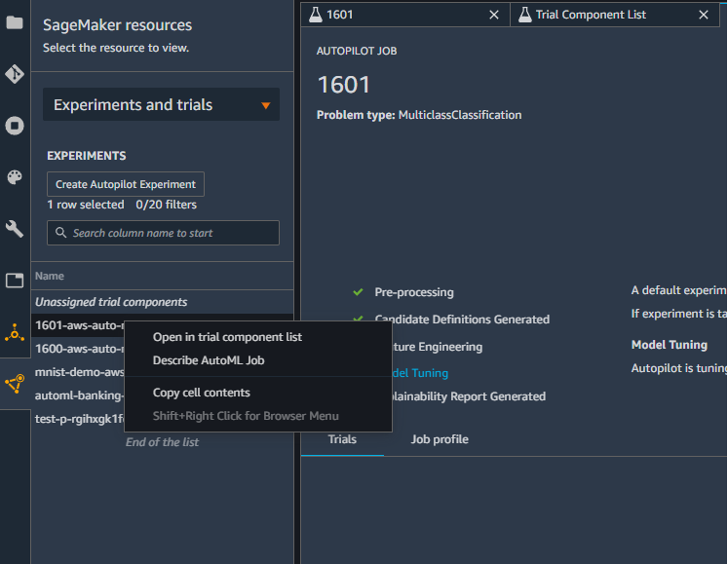Activate the 1601 tab

(404, 15)
